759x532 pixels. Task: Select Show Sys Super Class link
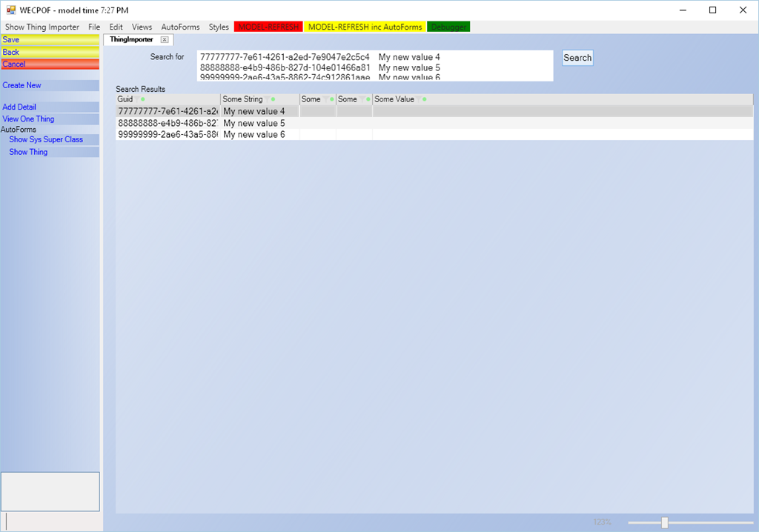[46, 139]
